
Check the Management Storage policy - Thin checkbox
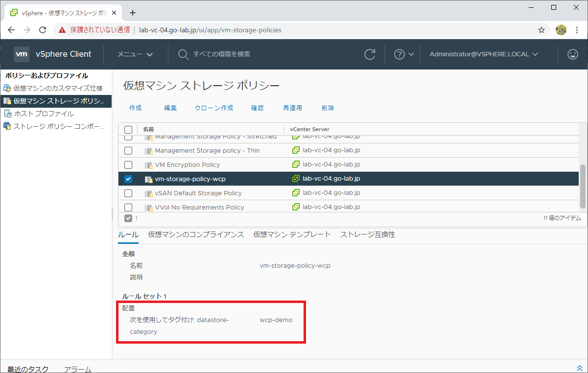click(128, 151)
